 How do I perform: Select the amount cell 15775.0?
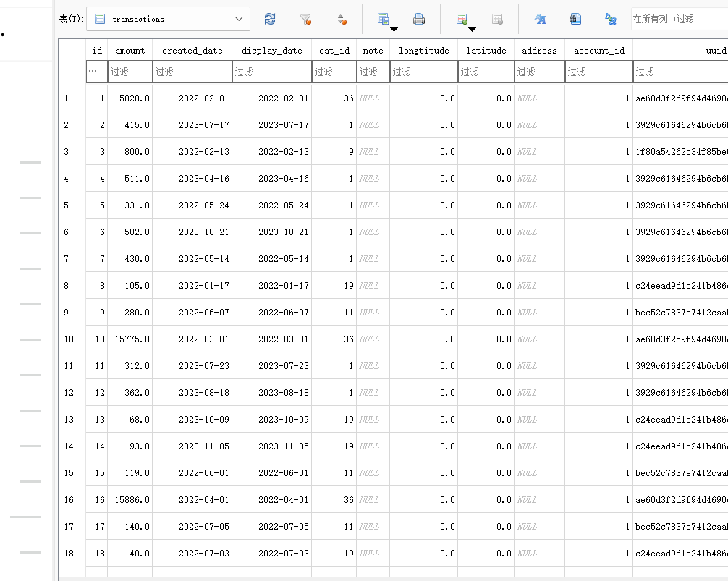pos(130,339)
